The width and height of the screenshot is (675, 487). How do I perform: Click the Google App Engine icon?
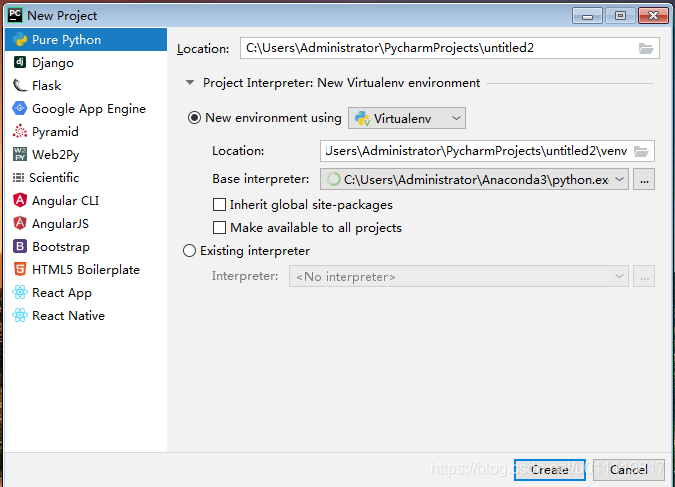point(20,108)
